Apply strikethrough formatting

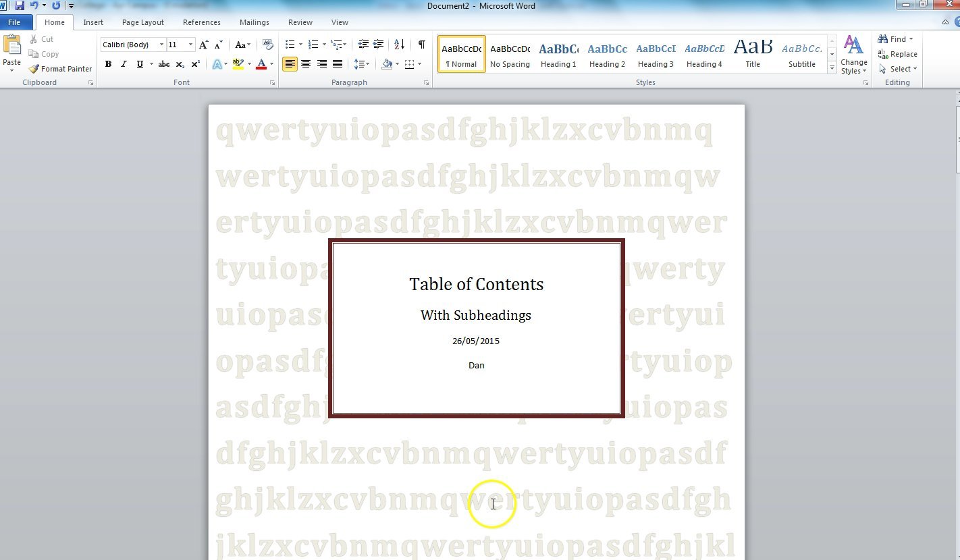(x=163, y=64)
